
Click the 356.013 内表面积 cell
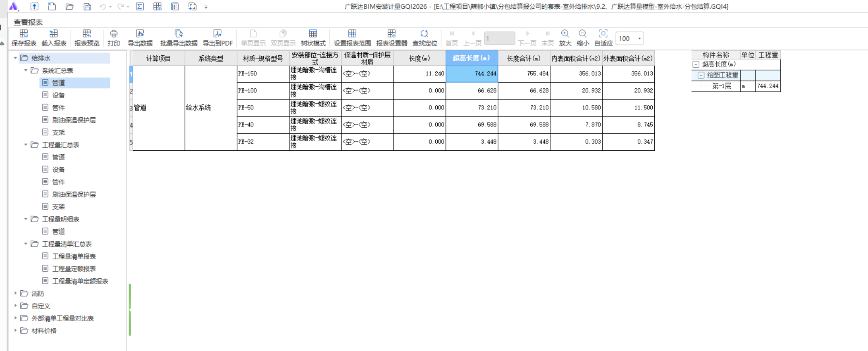(576, 74)
